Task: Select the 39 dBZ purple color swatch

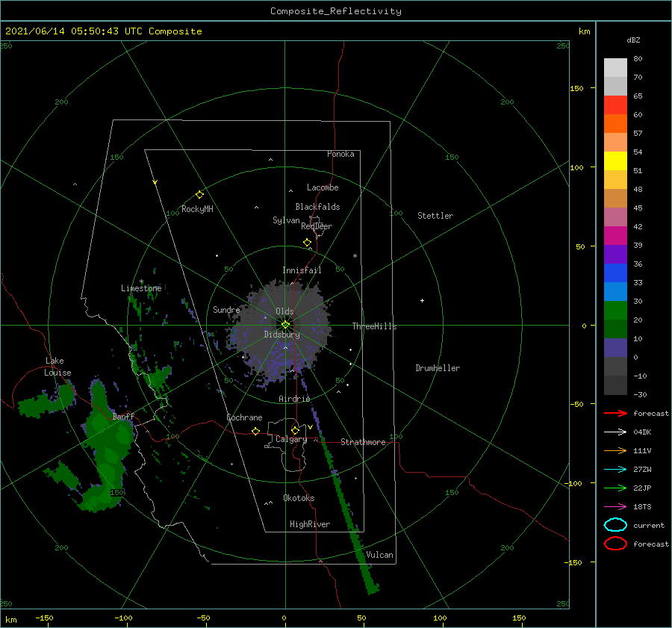Action: (615, 254)
